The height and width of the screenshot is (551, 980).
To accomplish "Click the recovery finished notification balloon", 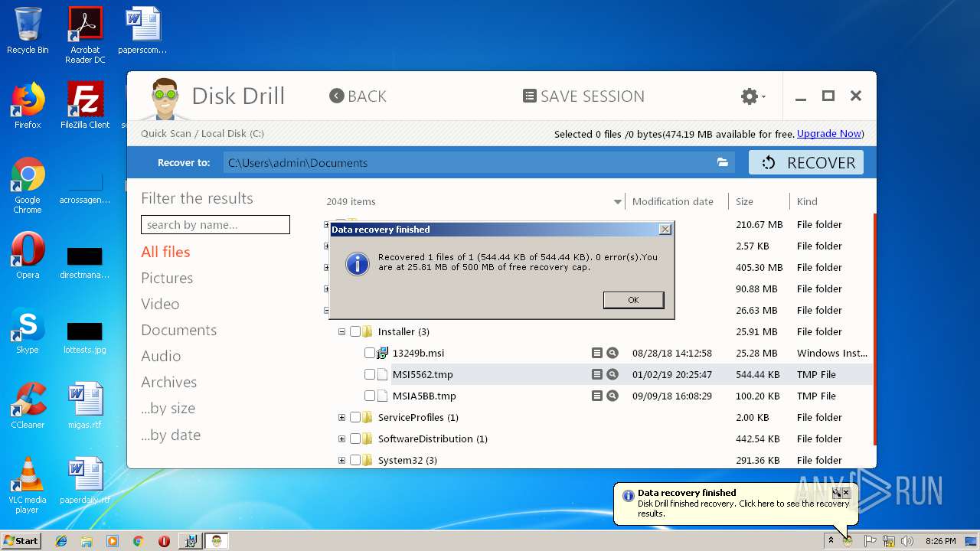I will (x=736, y=503).
